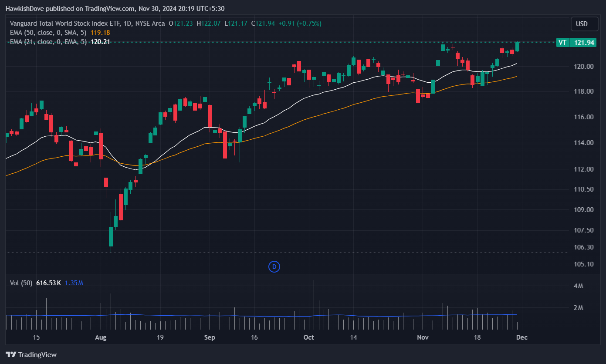Click the 105.10 price axis label

pos(584,264)
